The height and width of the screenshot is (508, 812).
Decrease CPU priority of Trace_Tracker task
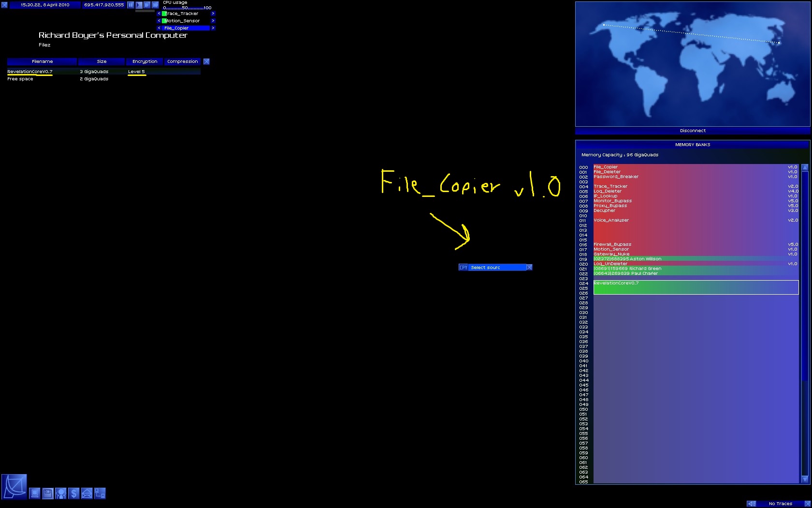pos(159,14)
